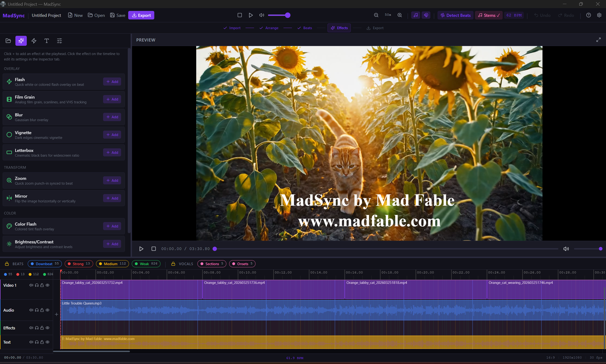Click the lock icon next to BEATS
This screenshot has height=364, width=606.
[x=7, y=264]
